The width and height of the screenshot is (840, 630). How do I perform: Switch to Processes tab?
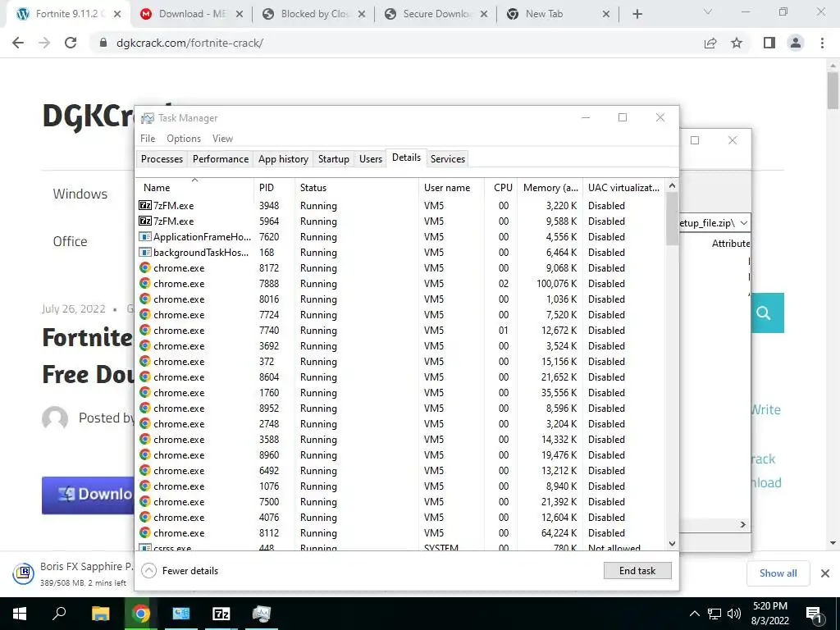point(162,158)
